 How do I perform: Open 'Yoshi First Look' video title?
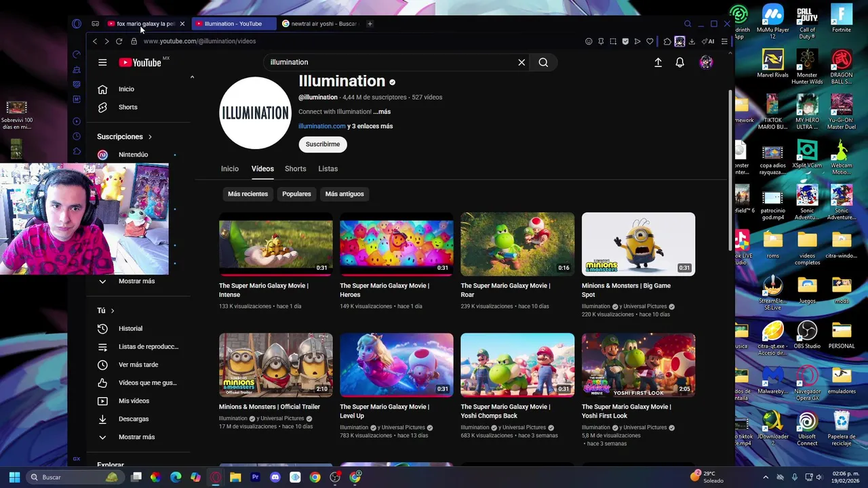coord(626,411)
